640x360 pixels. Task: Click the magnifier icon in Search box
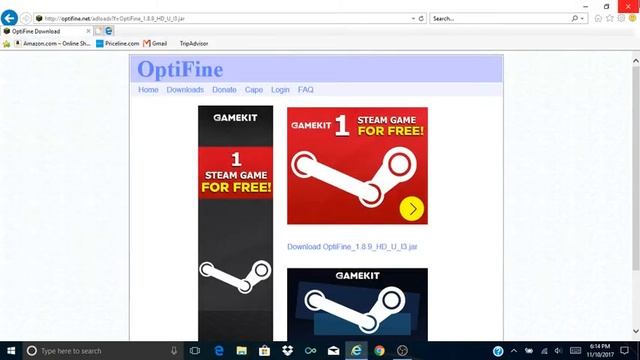pos(575,18)
